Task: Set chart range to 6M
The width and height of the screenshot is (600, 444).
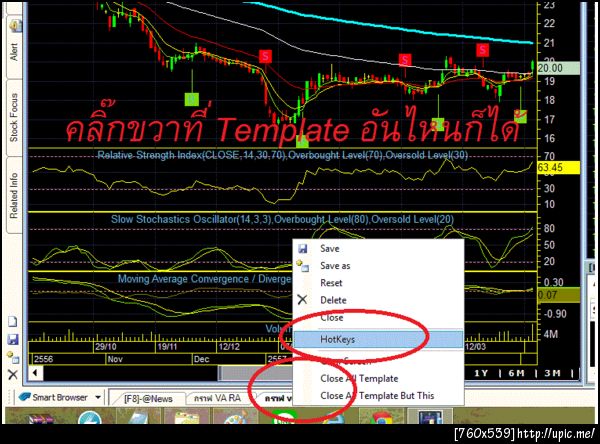Action: (x=516, y=373)
